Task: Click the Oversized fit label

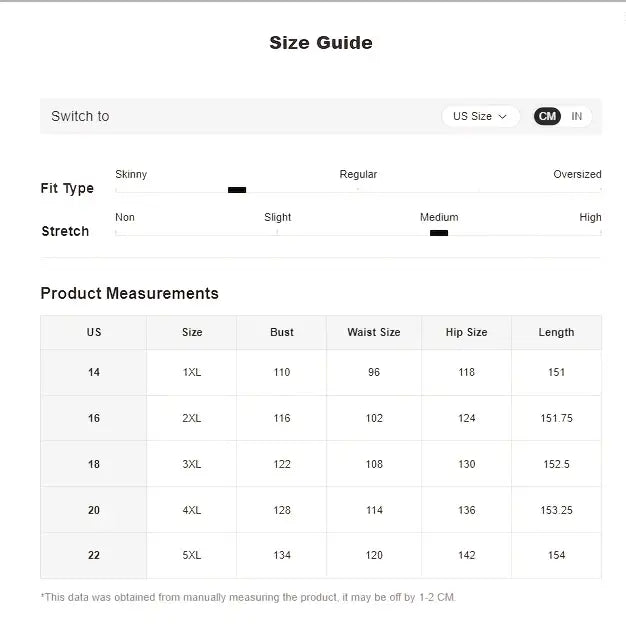Action: (577, 174)
